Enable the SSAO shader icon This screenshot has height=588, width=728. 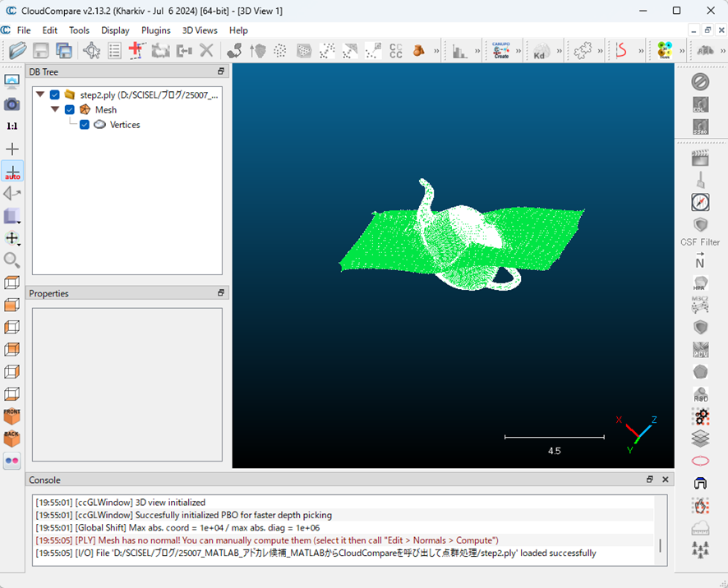click(700, 126)
